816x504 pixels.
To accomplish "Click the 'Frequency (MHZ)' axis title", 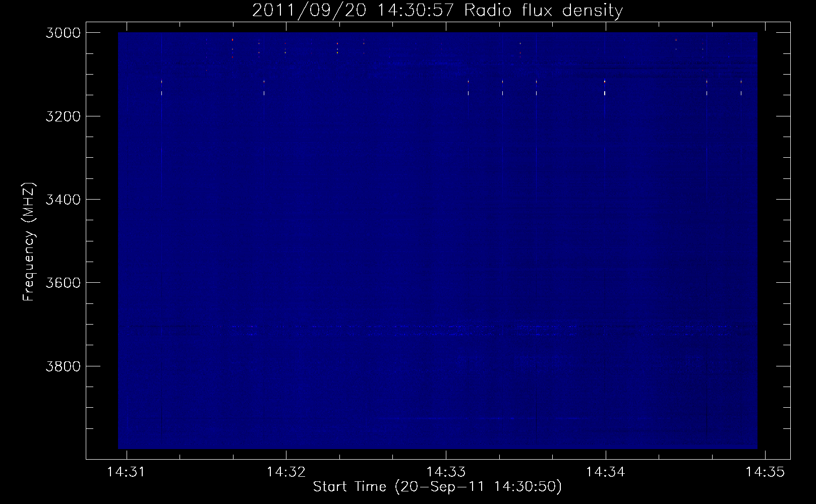I will pyautogui.click(x=29, y=241).
